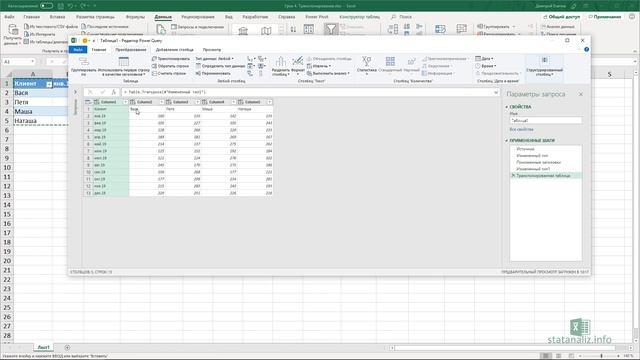Open the Date column dropdown

[x=484, y=59]
